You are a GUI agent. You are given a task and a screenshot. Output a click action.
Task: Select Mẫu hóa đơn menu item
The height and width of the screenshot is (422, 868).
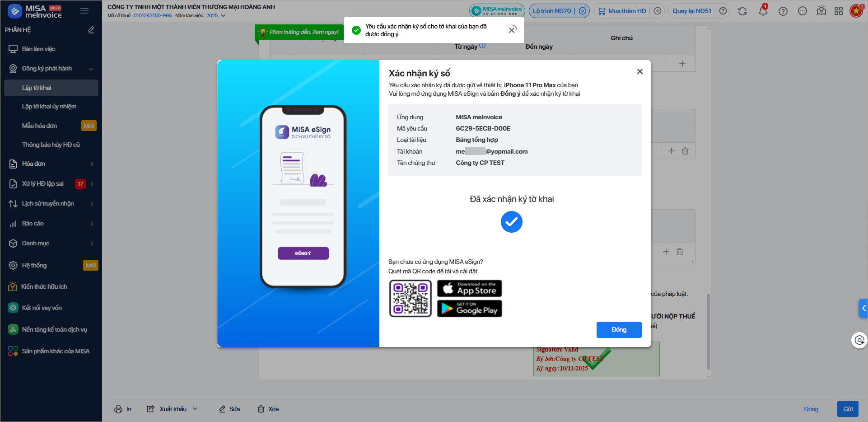pos(40,126)
